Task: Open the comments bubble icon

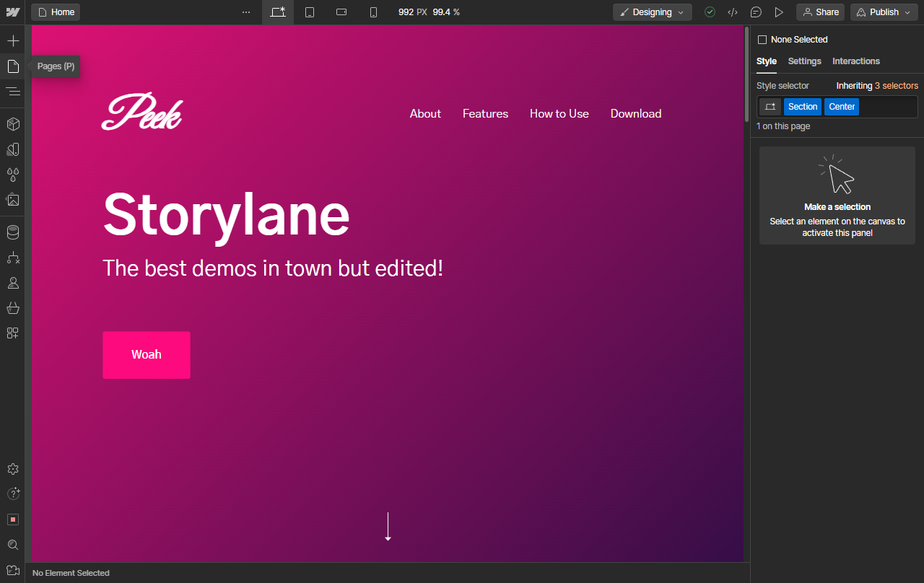Action: coord(756,12)
